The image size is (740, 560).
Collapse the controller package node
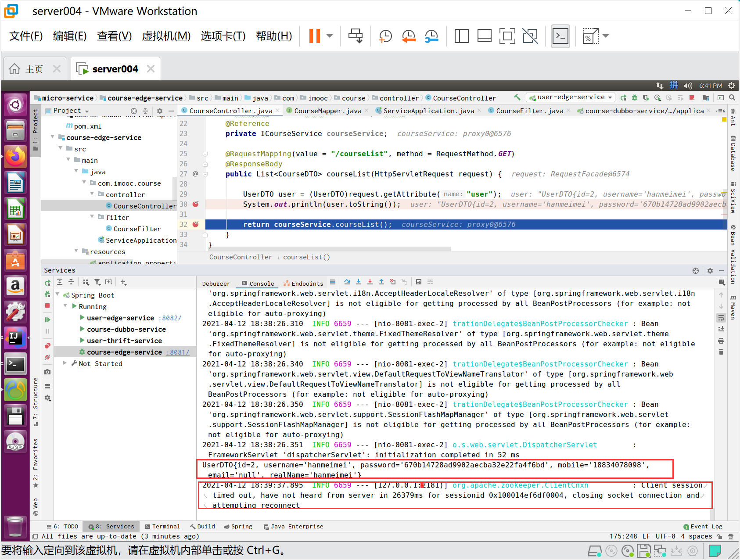(x=92, y=194)
